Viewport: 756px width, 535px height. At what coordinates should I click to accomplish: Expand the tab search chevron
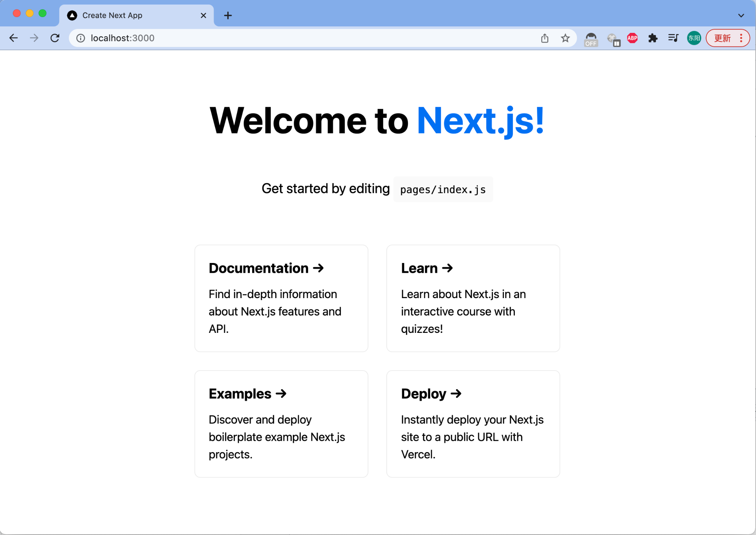(741, 15)
